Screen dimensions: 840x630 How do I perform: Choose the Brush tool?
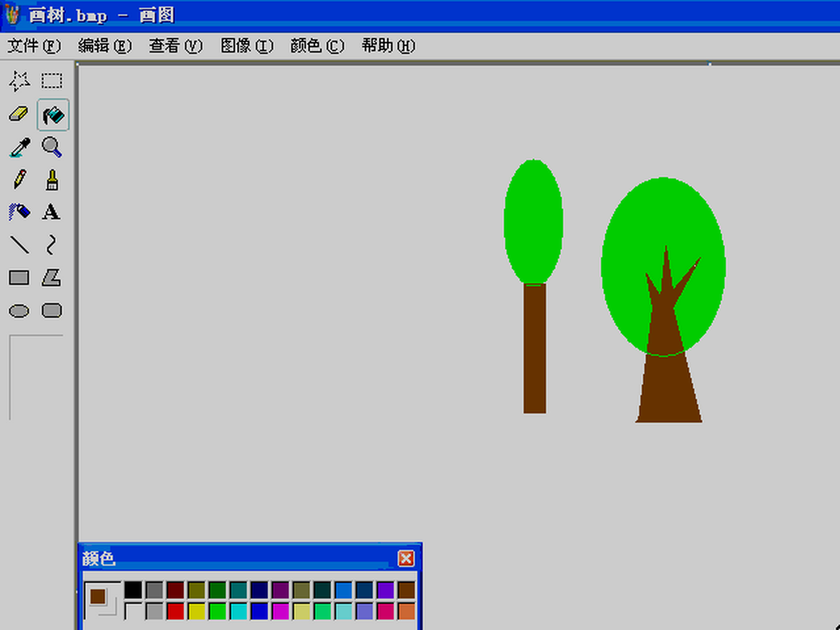click(52, 180)
